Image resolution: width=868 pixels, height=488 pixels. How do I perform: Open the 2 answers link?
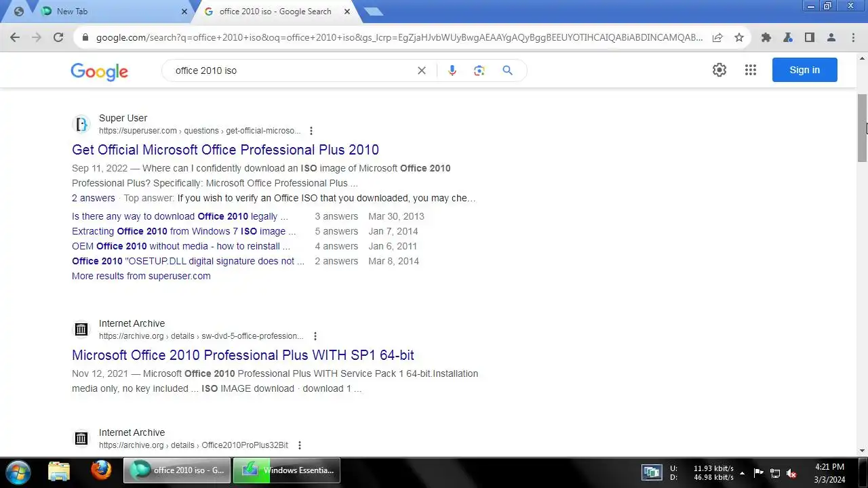pos(94,198)
